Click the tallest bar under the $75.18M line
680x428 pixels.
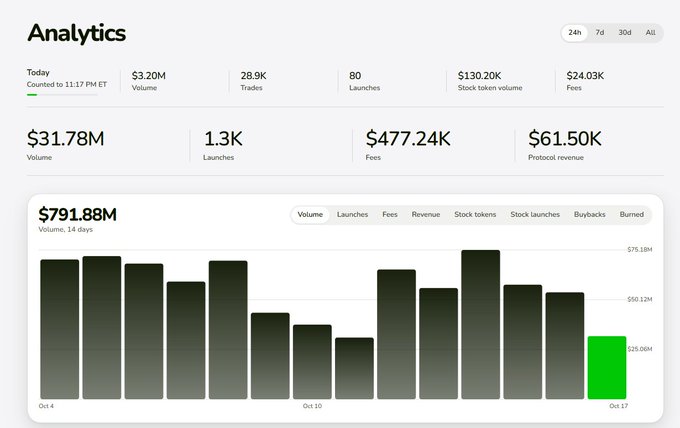481,324
